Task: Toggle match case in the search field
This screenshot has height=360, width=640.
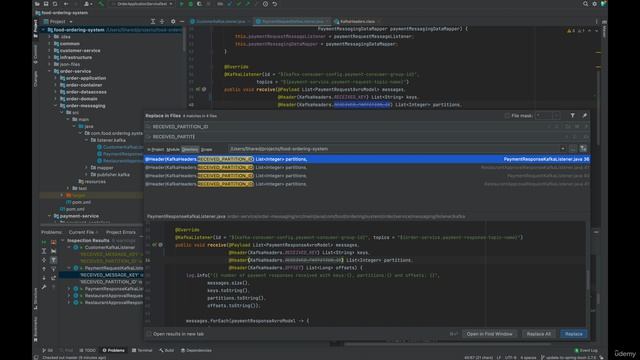Action: pos(568,127)
